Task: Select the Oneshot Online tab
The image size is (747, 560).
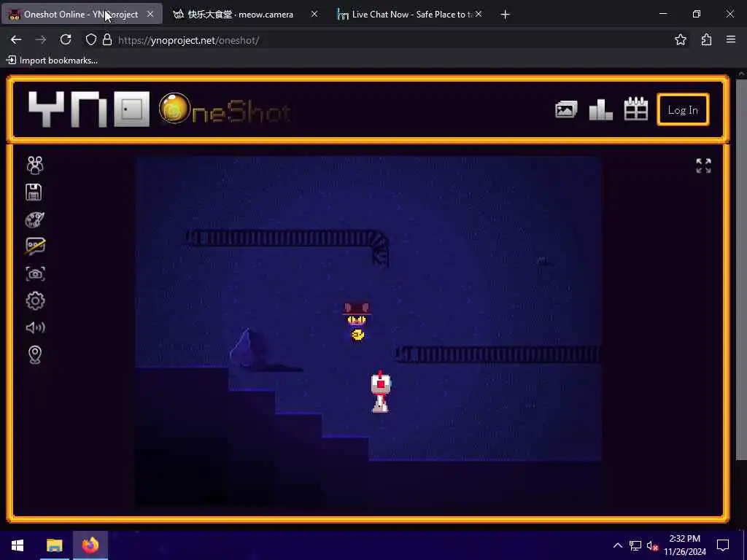Action: (x=81, y=15)
